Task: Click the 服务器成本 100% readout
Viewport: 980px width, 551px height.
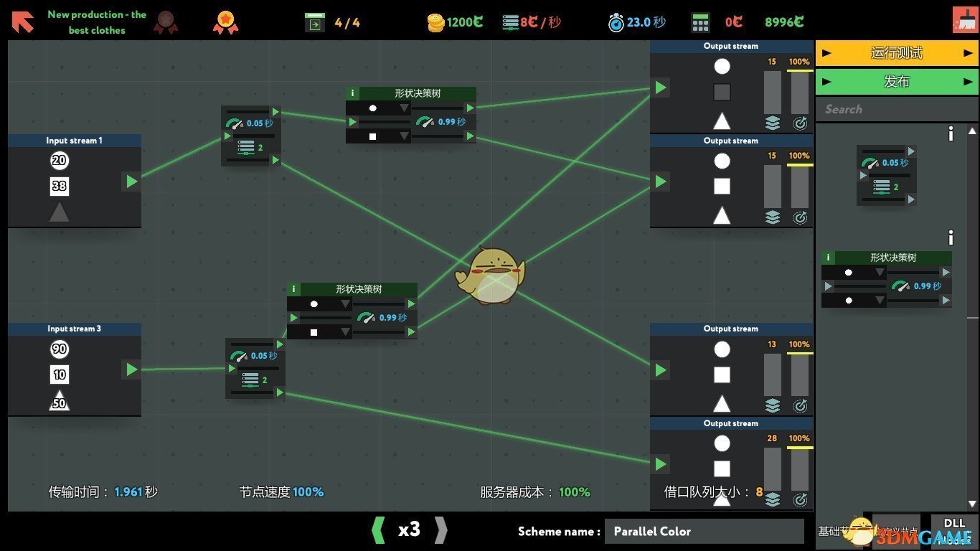Action: pyautogui.click(x=535, y=492)
